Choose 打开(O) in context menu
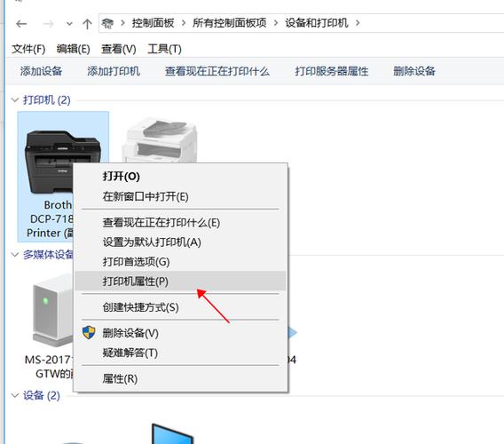 (180, 177)
